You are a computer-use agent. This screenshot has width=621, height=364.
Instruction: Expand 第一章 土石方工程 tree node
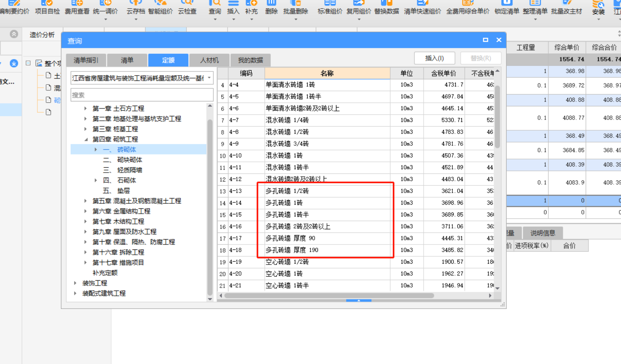86,108
